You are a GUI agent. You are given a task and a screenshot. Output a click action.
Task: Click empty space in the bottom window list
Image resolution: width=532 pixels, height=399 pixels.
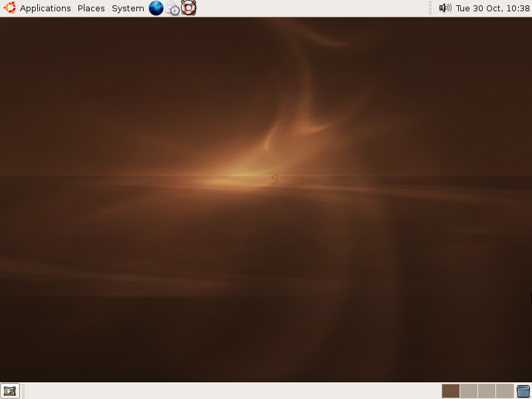click(233, 391)
